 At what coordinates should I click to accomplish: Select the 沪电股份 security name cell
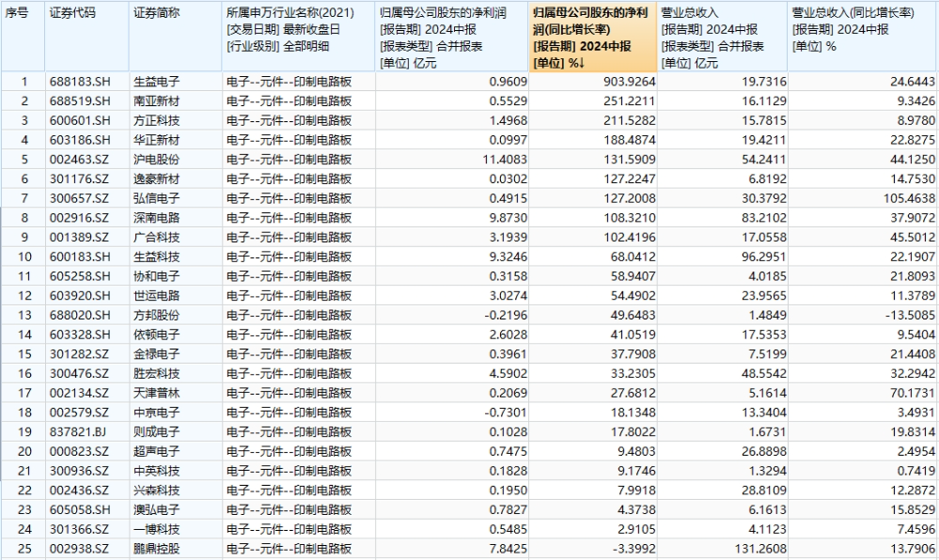click(x=155, y=160)
